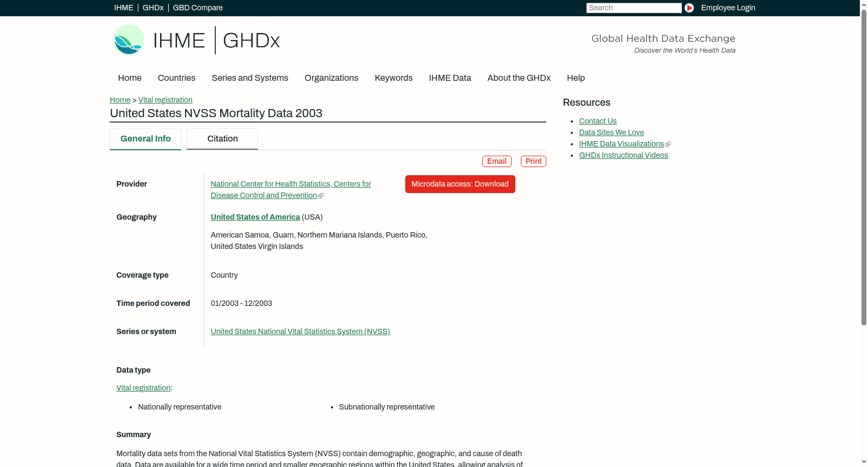This screenshot has width=868, height=467.
Task: Click the Provider field label
Action: pyautogui.click(x=132, y=184)
